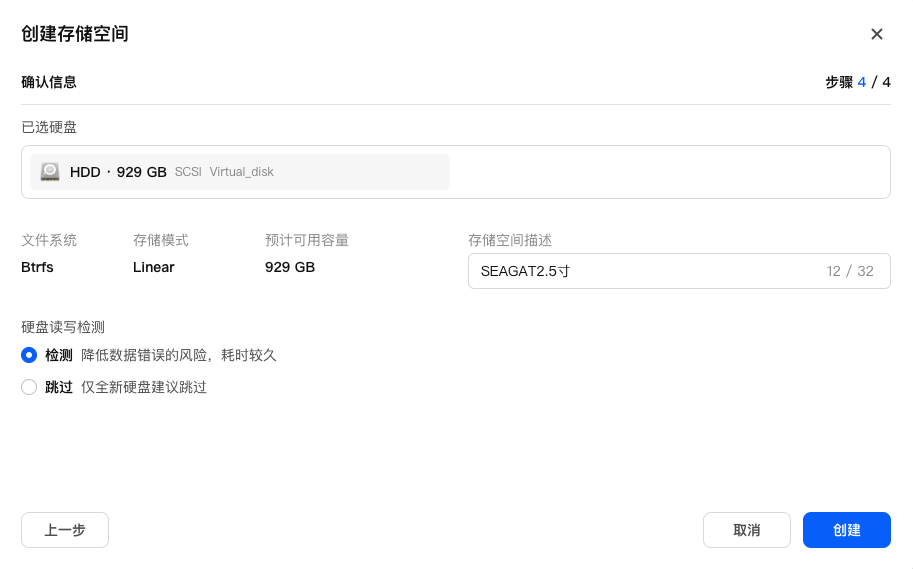The image size is (913, 569).
Task: Select the 跳过 radio button
Action: pos(29,387)
